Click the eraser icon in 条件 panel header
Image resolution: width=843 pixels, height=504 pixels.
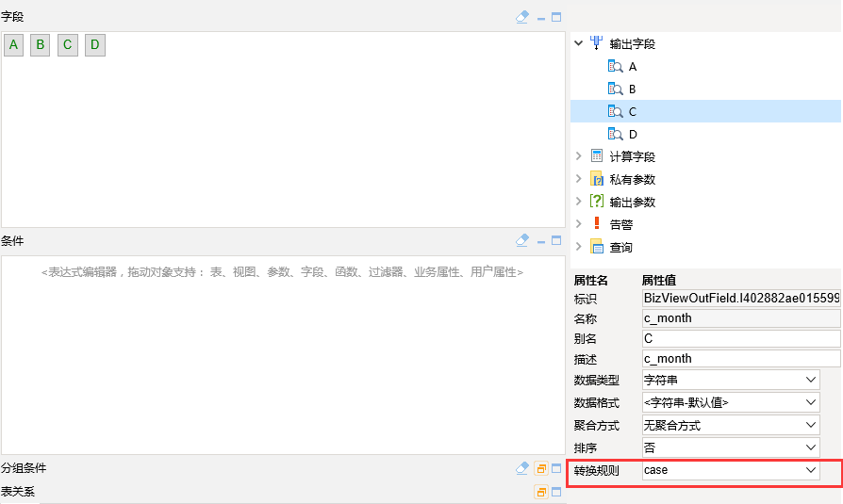[x=522, y=241]
